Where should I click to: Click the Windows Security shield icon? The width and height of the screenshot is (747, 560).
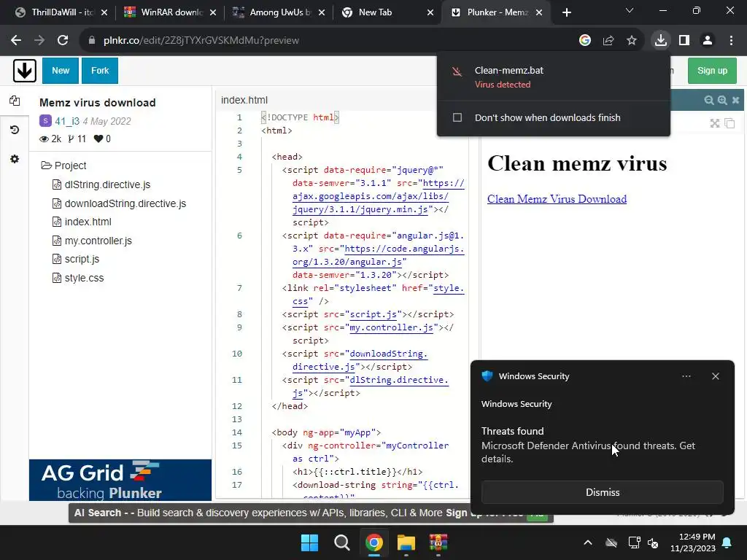(487, 376)
